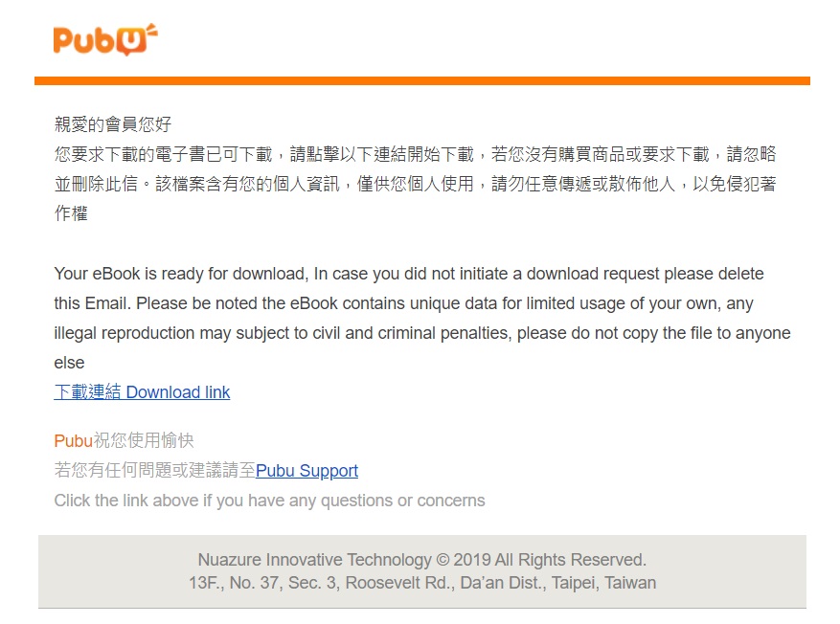
Task: Open the Pubu Support link
Action: click(x=306, y=471)
